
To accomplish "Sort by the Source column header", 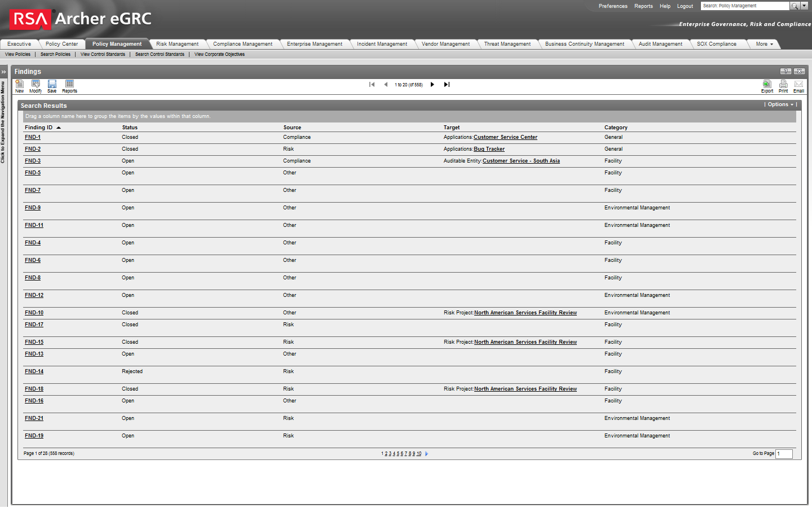I will coord(292,128).
